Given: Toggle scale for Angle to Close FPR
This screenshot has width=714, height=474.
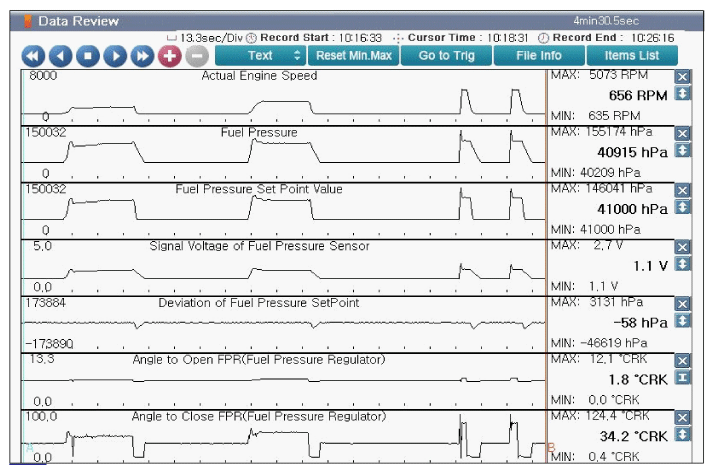Looking at the screenshot, I should point(683,434).
